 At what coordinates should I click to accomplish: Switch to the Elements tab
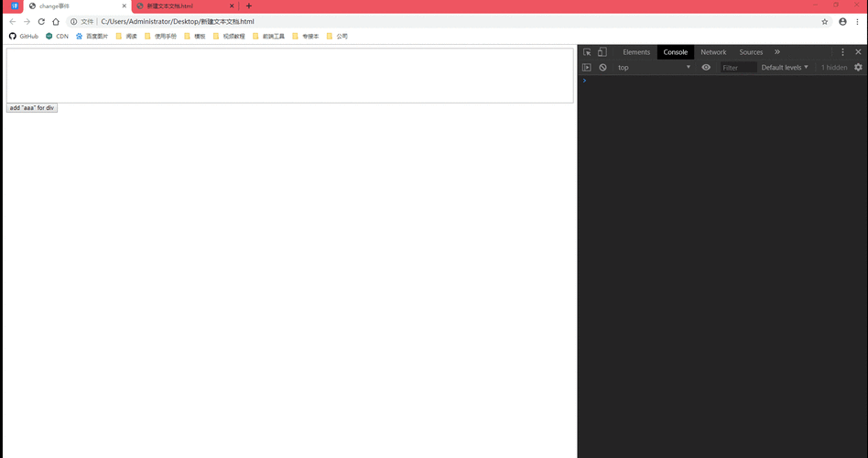coord(636,52)
